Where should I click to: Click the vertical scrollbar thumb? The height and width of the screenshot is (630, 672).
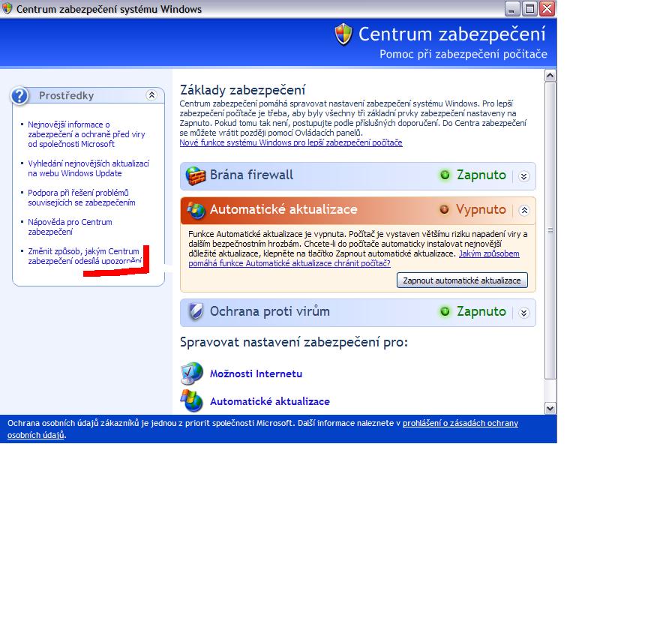[x=550, y=230]
